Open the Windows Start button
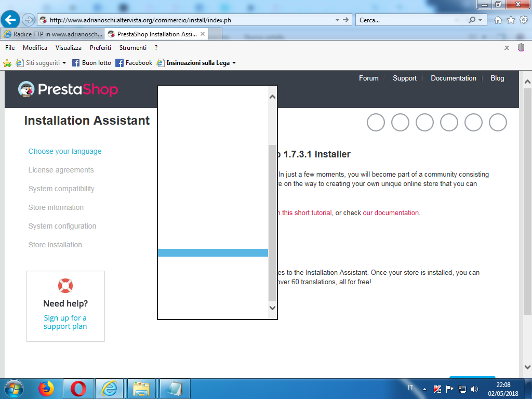The width and height of the screenshot is (532, 399). point(14,389)
